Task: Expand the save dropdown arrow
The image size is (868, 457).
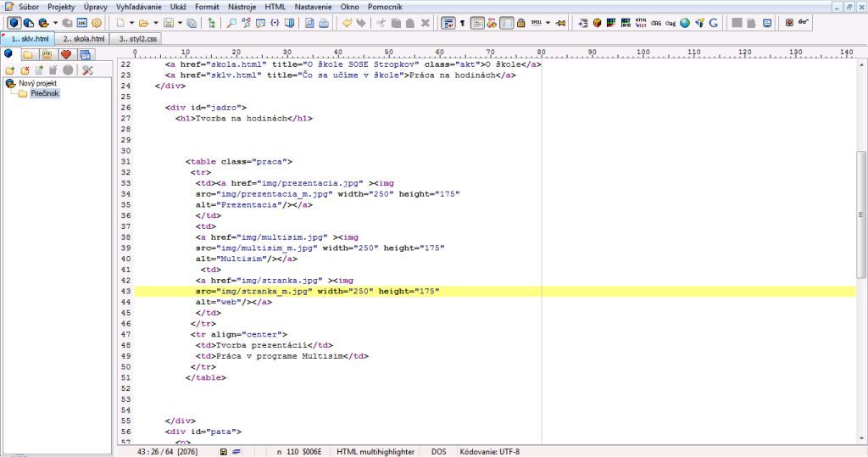Action: click(x=180, y=23)
